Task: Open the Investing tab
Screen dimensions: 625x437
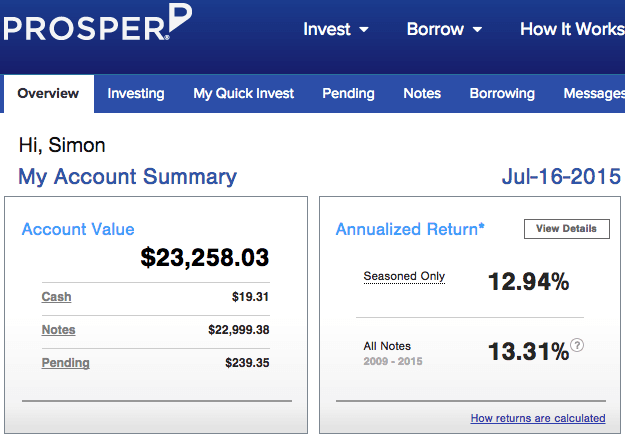Action: (136, 94)
